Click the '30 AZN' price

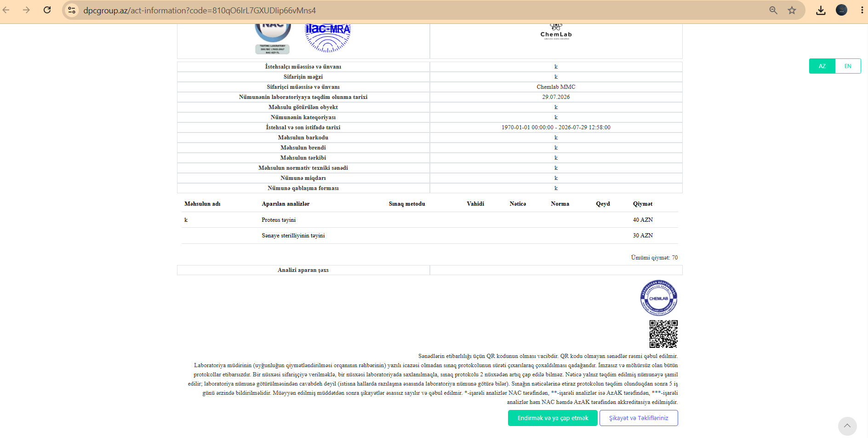[x=643, y=236]
